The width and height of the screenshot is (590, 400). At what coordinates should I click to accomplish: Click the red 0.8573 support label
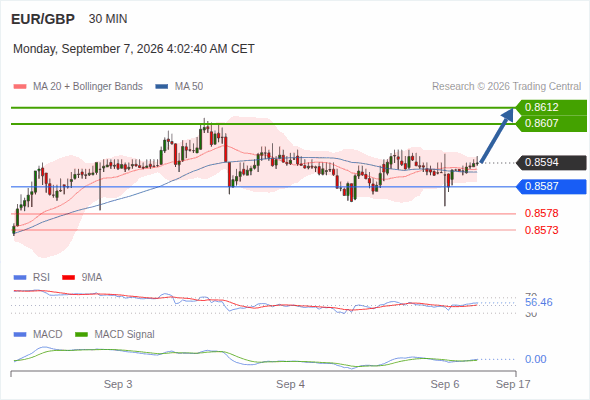541,230
